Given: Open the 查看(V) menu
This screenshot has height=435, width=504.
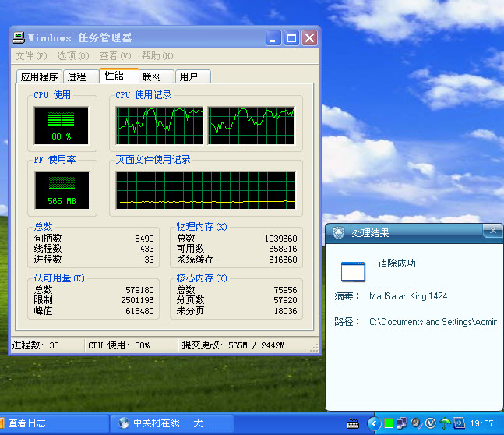Looking at the screenshot, I should (115, 56).
